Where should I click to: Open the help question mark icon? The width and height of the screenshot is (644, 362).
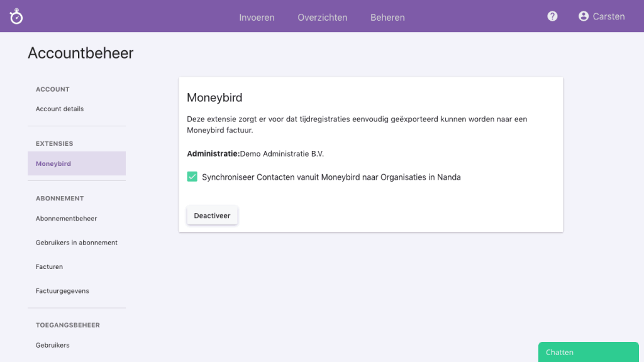tap(552, 16)
